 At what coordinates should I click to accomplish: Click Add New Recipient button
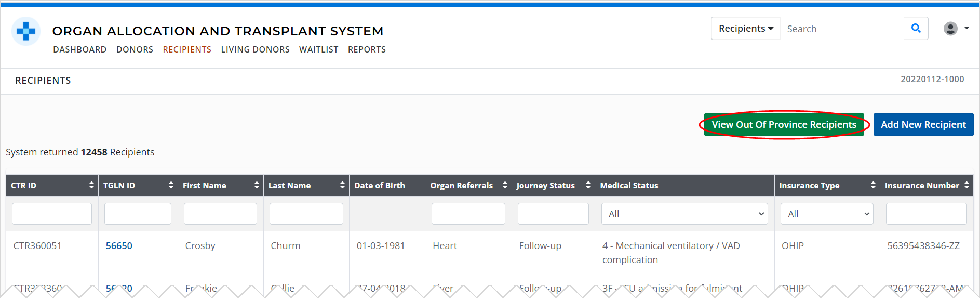pyautogui.click(x=923, y=125)
